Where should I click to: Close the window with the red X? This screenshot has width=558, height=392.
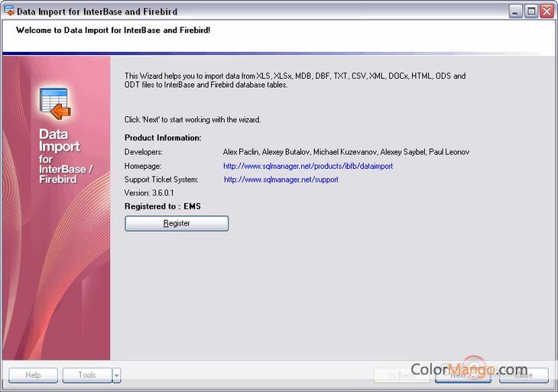(x=547, y=11)
